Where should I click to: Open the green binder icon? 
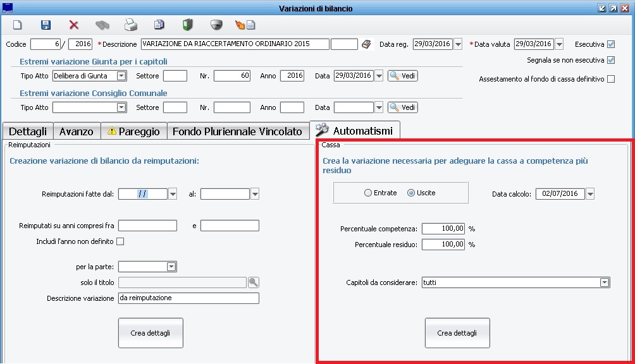[187, 25]
